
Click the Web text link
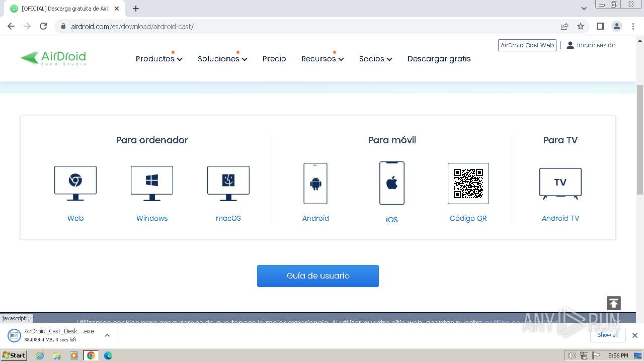(75, 218)
